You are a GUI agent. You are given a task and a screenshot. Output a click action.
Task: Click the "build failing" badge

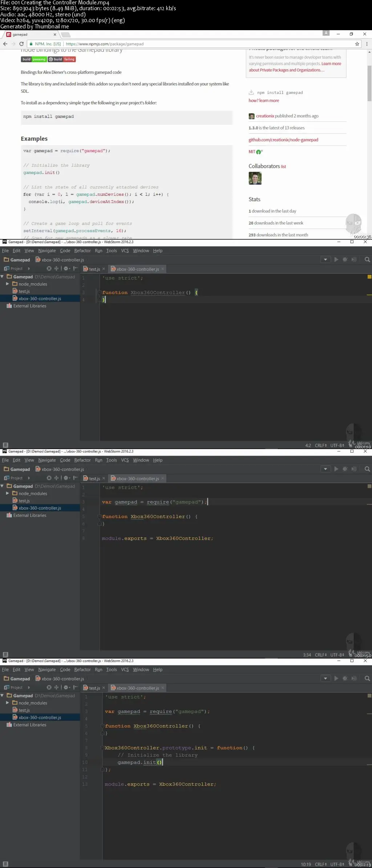point(61,59)
